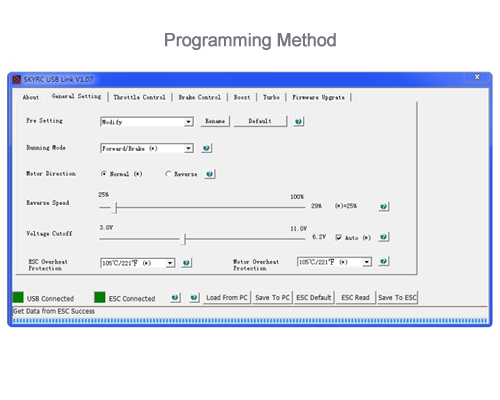Click help icon for Motor Direction
The height and width of the screenshot is (400, 500).
point(210,174)
